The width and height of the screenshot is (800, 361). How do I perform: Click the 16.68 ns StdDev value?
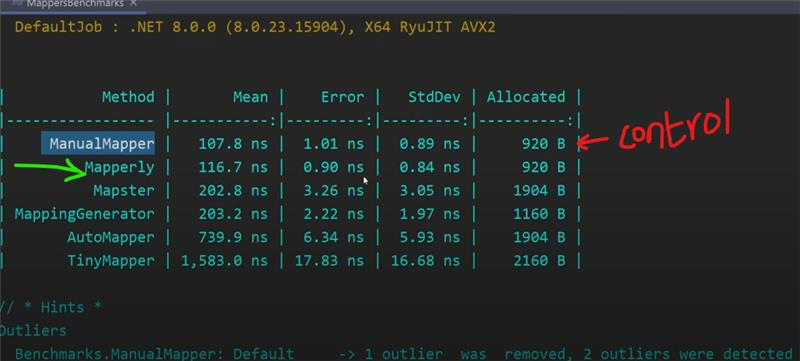click(426, 261)
